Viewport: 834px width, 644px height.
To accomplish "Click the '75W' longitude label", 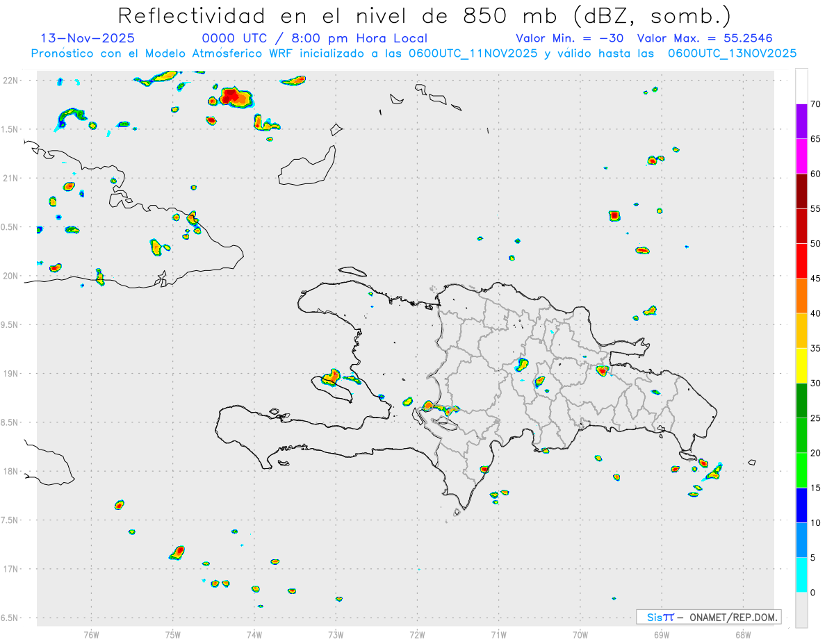I will click(x=173, y=634).
